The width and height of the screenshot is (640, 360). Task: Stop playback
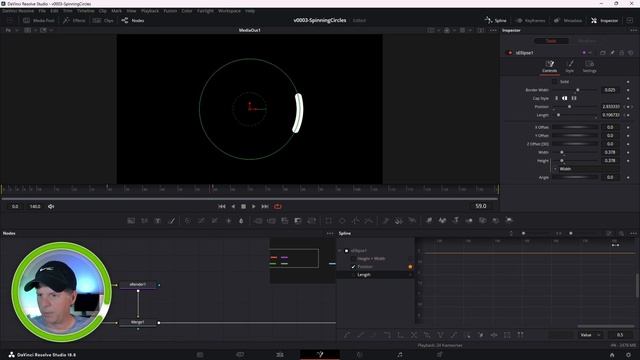coord(243,207)
